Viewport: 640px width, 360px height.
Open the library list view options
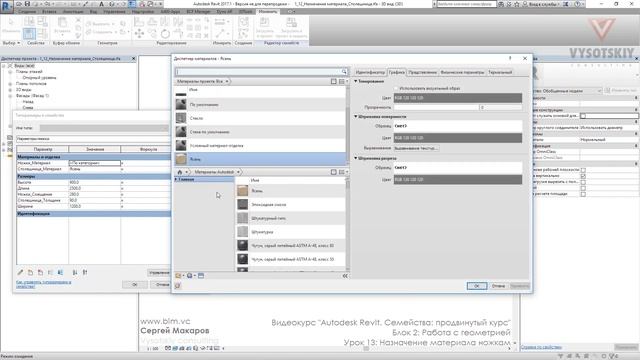pos(343,172)
